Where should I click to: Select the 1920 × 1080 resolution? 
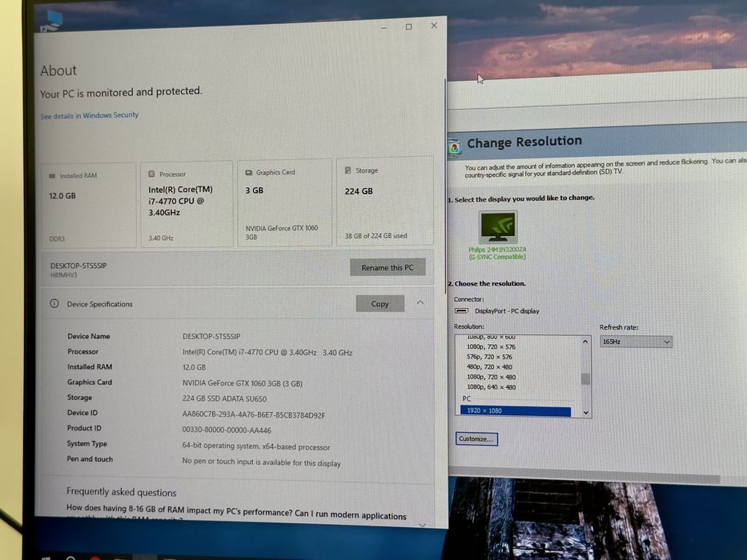[515, 410]
